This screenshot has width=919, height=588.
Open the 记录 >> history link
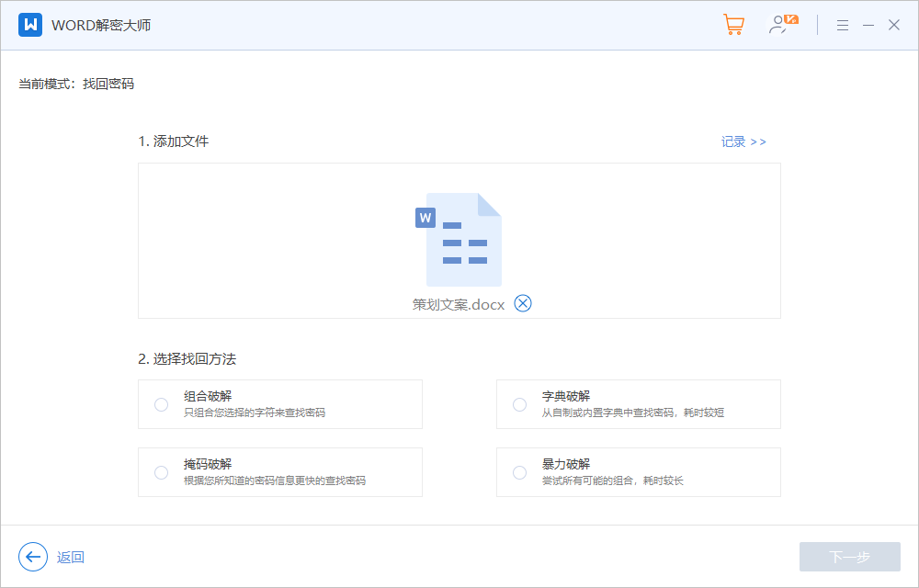743,141
